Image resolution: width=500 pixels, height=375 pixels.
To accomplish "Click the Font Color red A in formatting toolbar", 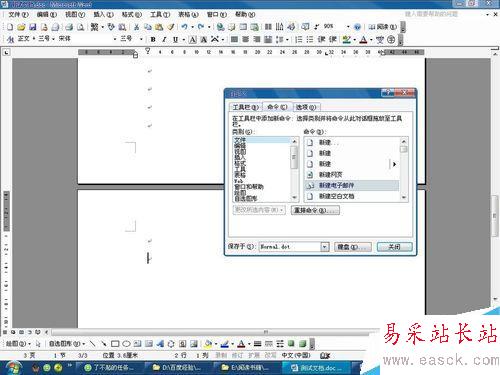I will [363, 39].
